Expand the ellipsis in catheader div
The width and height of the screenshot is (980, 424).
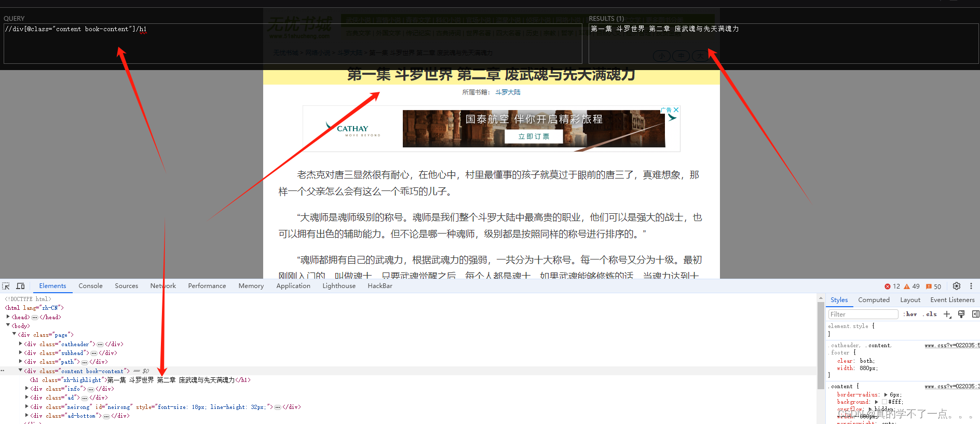100,344
